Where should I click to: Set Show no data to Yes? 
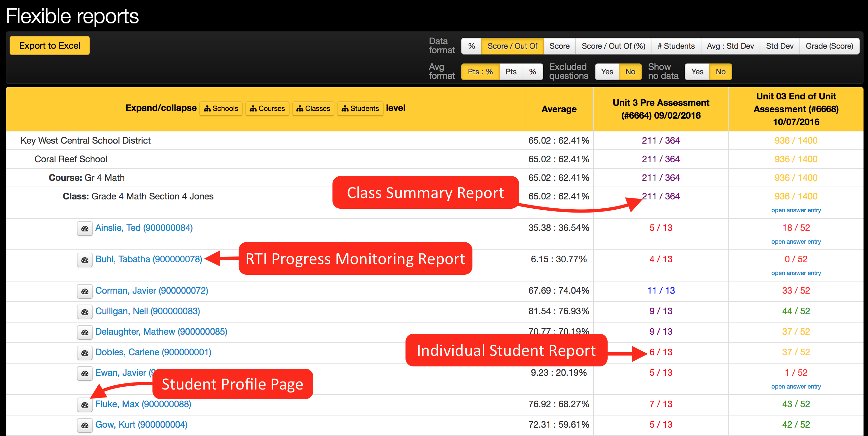697,72
